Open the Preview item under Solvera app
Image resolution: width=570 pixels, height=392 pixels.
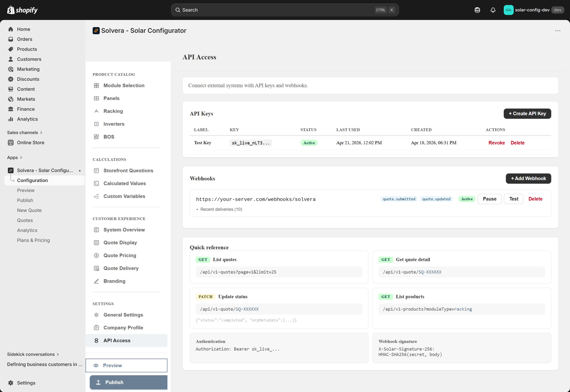[26, 190]
